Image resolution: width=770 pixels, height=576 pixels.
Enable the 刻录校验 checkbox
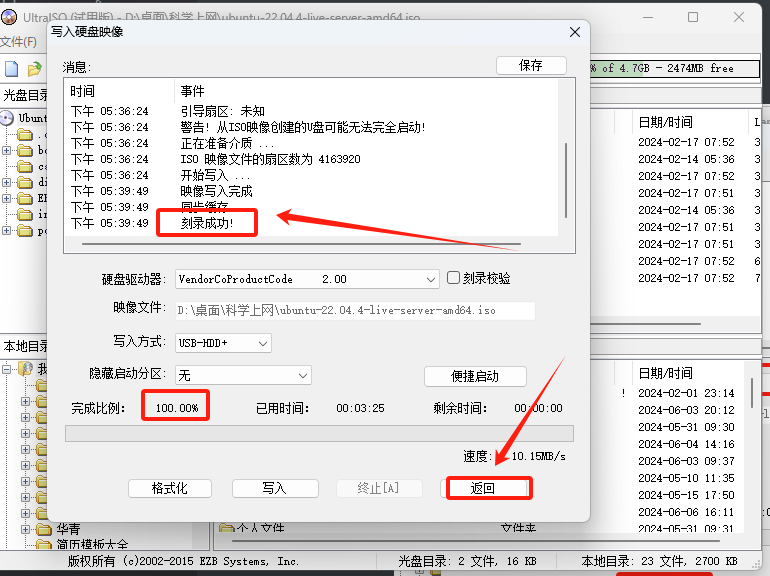pos(453,278)
